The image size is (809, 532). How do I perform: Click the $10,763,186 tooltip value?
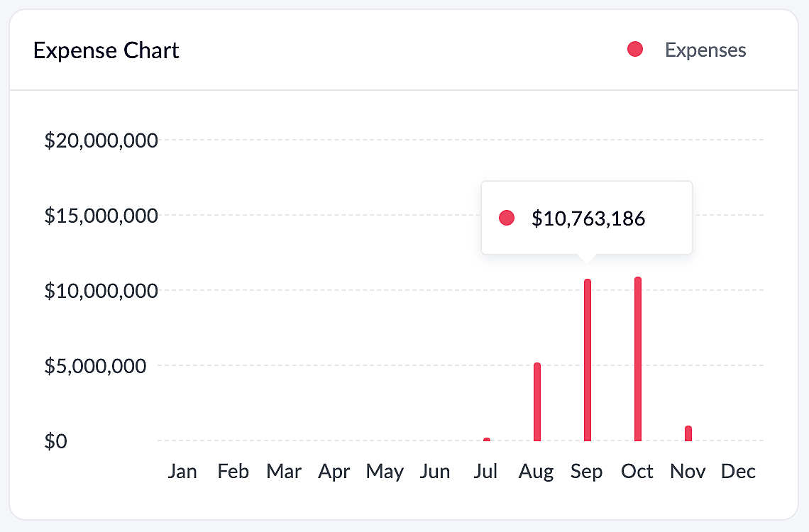(588, 218)
